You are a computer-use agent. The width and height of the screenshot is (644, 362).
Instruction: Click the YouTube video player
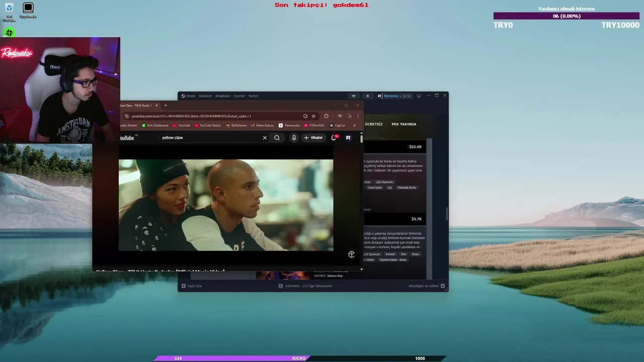pos(226,205)
